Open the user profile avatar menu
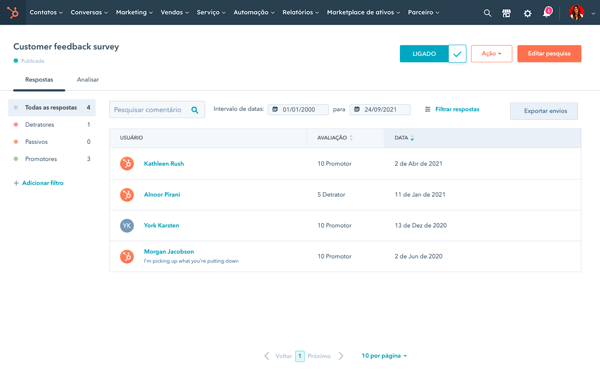This screenshot has height=381, width=600. pos(577,13)
